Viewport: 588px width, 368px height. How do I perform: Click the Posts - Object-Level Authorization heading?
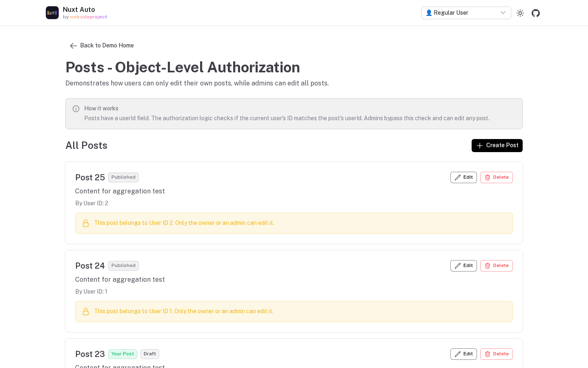pyautogui.click(x=183, y=67)
